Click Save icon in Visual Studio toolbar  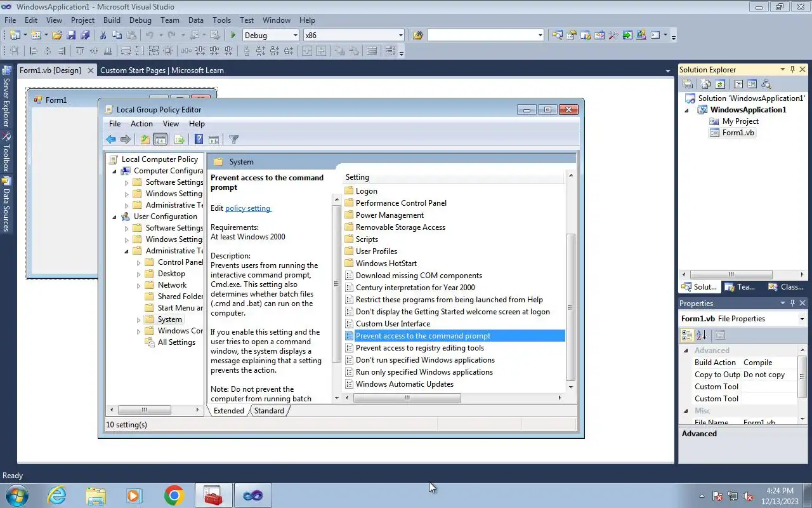(71, 36)
